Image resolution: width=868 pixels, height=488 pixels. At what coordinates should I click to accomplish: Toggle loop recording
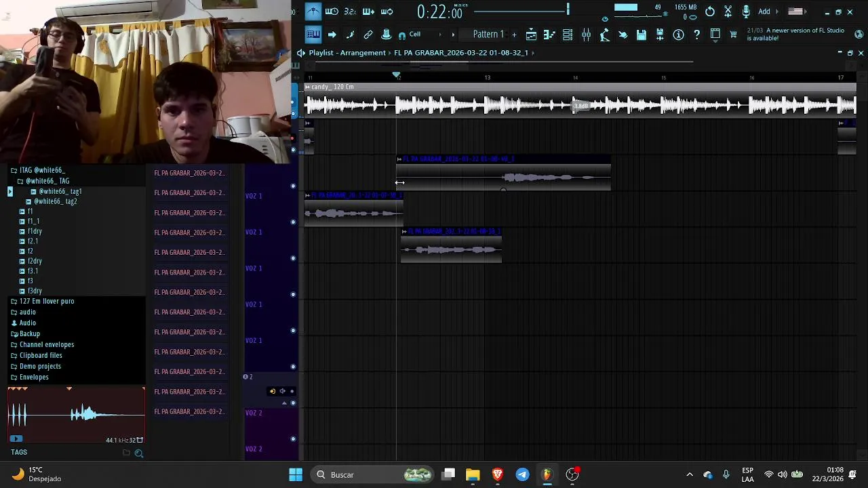pyautogui.click(x=387, y=12)
